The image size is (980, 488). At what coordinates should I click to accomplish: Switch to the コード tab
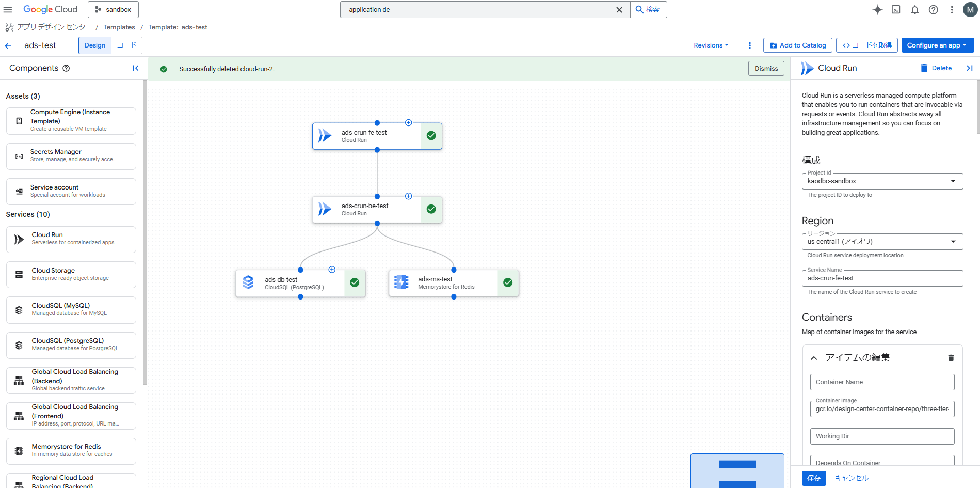click(126, 45)
